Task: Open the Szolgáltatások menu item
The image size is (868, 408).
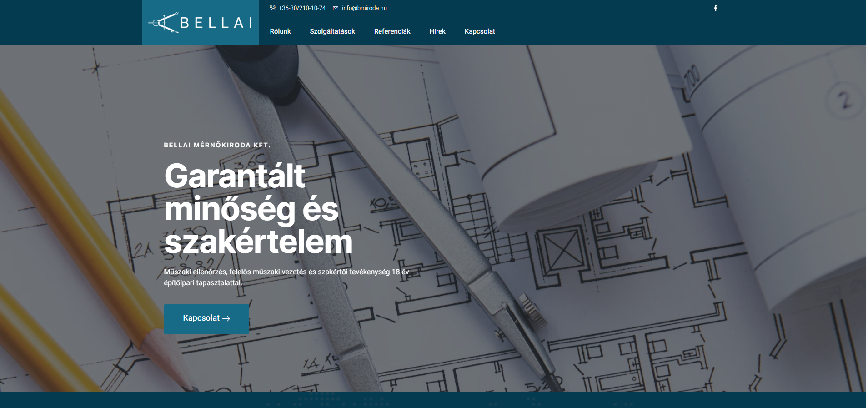Action: [x=332, y=31]
